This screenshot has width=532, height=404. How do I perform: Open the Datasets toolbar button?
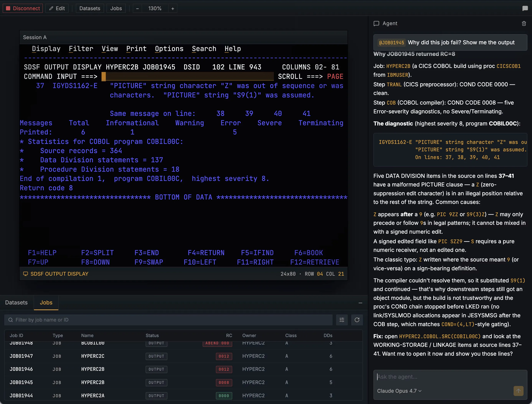click(90, 8)
